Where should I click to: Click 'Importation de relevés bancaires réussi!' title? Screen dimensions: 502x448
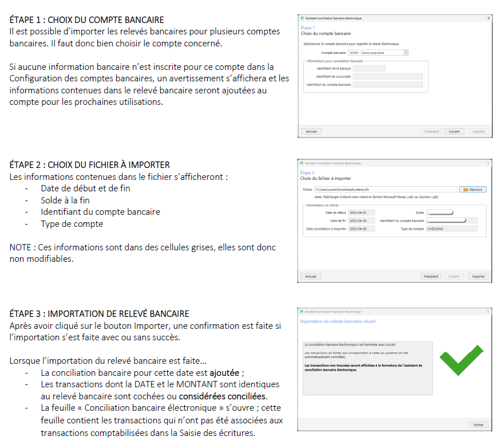(338, 321)
